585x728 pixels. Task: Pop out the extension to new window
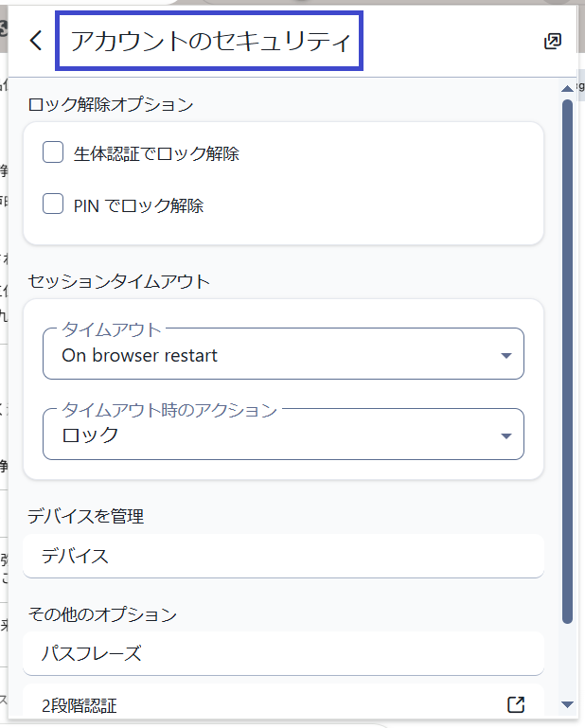553,41
